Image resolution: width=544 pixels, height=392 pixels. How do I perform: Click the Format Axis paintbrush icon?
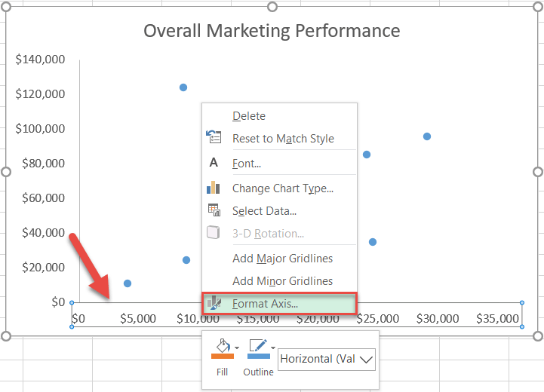214,303
